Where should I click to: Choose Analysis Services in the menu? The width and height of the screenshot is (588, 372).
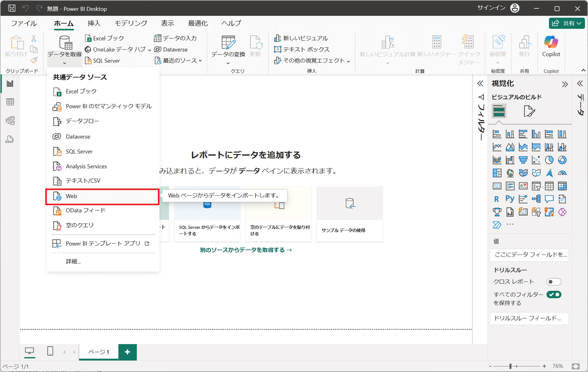(103, 166)
